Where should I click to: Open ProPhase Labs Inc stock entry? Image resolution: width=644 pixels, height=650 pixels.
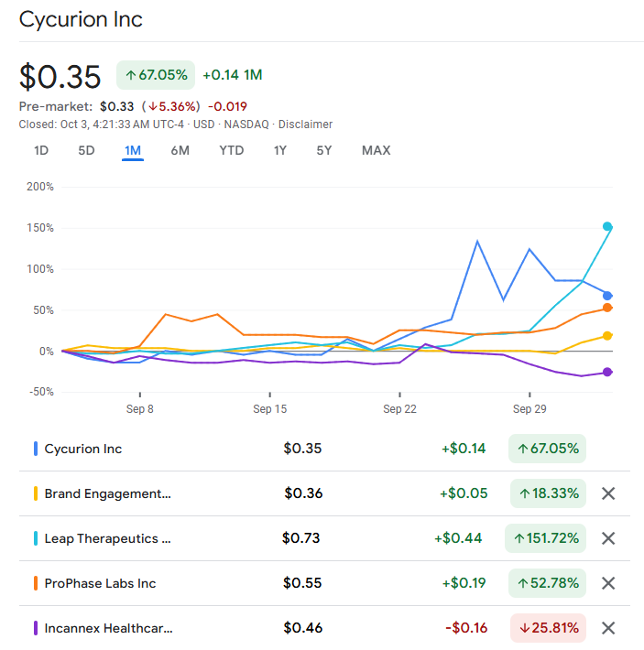pyautogui.click(x=100, y=583)
